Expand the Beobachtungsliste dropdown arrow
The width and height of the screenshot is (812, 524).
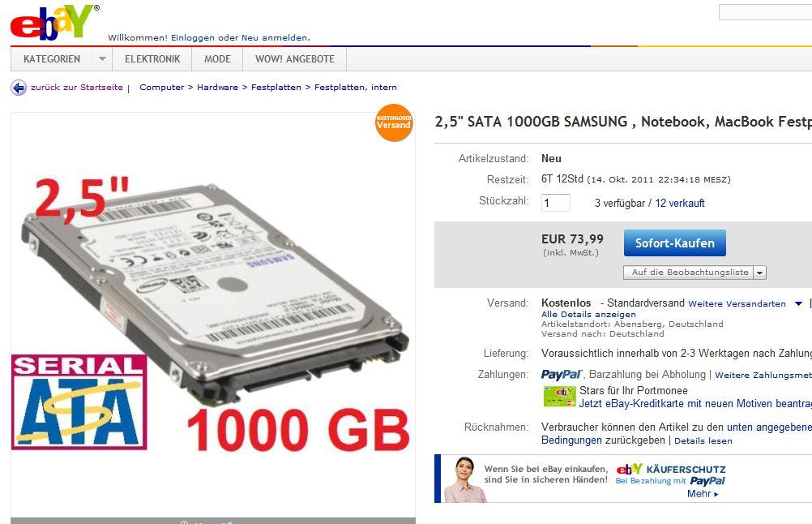[x=759, y=273]
